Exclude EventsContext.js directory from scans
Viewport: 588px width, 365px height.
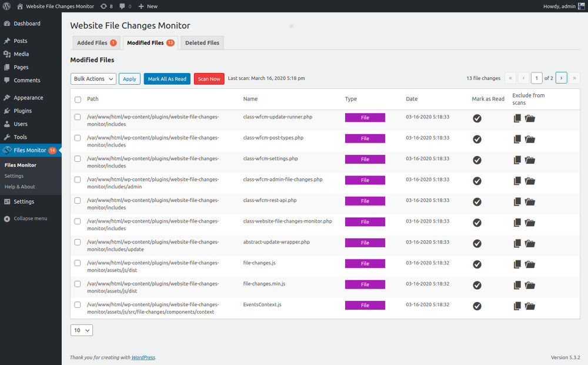coord(530,306)
